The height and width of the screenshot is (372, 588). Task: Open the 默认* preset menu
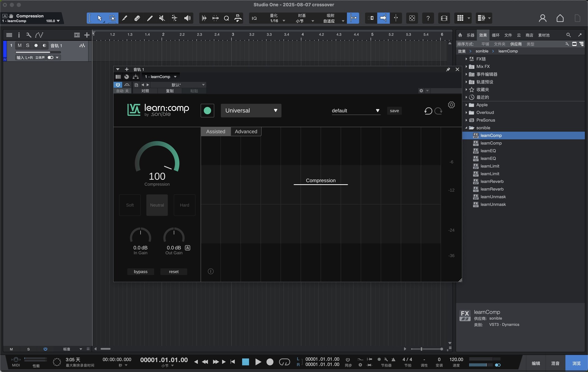click(x=178, y=85)
